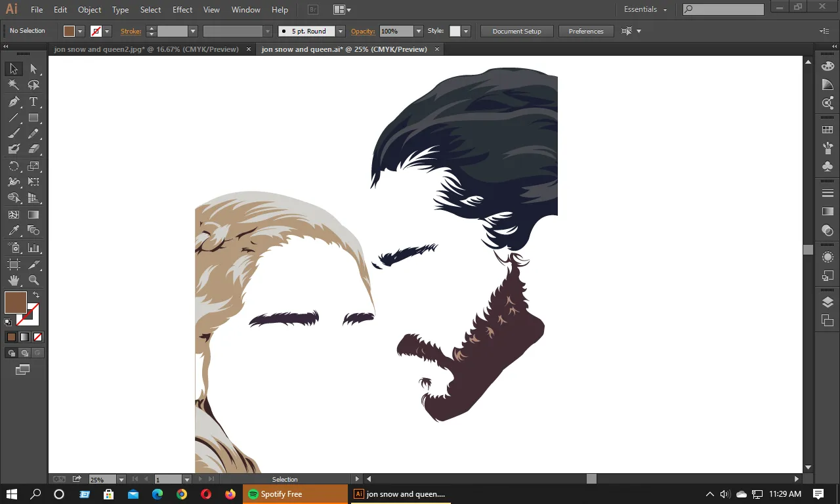The width and height of the screenshot is (840, 504).
Task: Enable Draw Normal mode
Action: (x=11, y=353)
